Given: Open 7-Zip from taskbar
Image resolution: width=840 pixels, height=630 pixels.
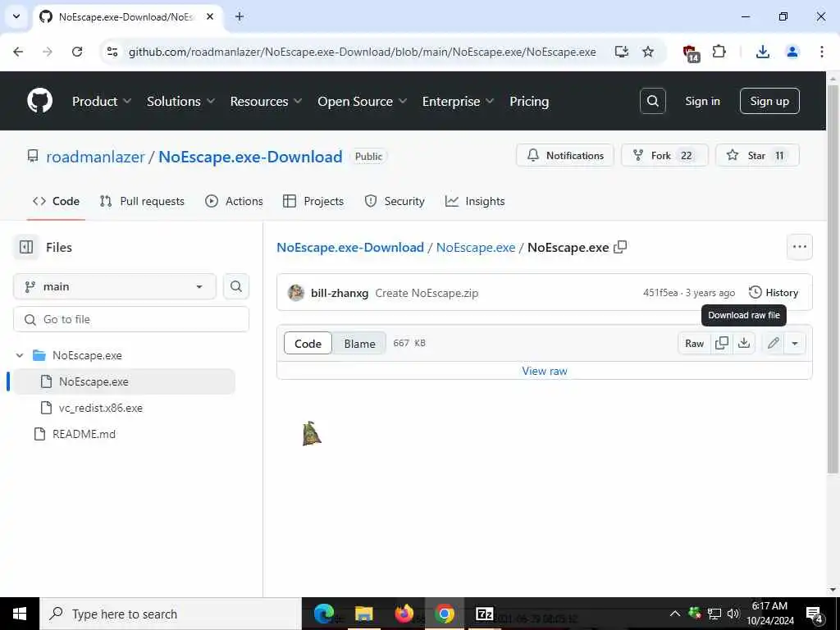Looking at the screenshot, I should click(484, 614).
